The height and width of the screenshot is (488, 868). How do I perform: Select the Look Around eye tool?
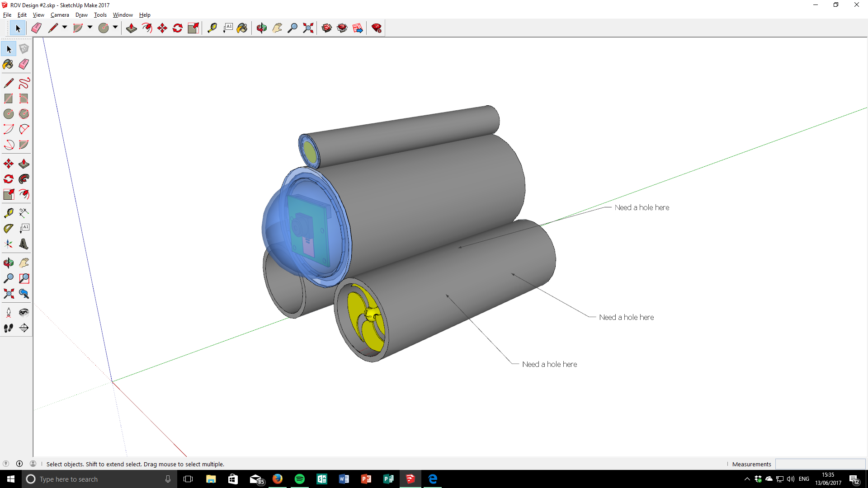pyautogui.click(x=24, y=313)
